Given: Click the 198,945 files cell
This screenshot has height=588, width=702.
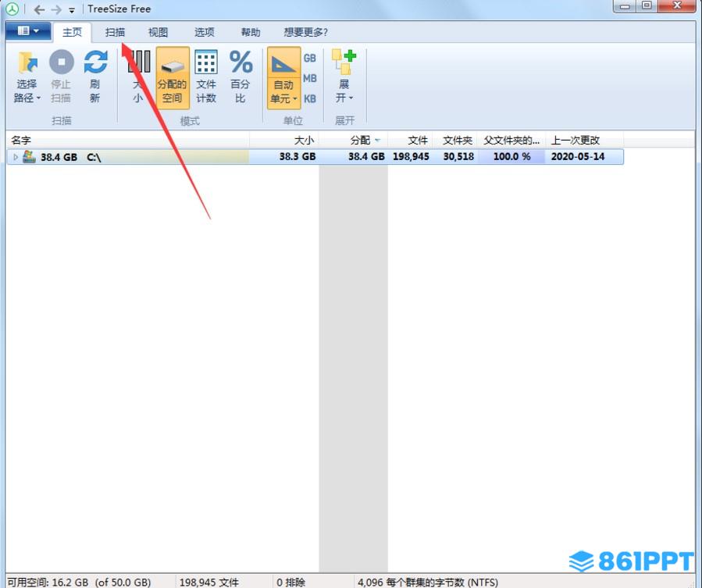Looking at the screenshot, I should coord(411,157).
